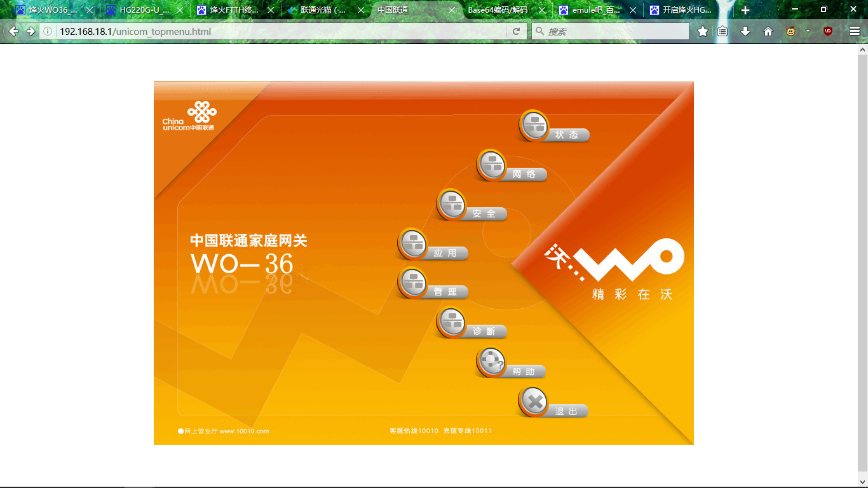This screenshot has width=868, height=488.
Task: Click the page's vertical scrollbar
Action: (x=863, y=264)
